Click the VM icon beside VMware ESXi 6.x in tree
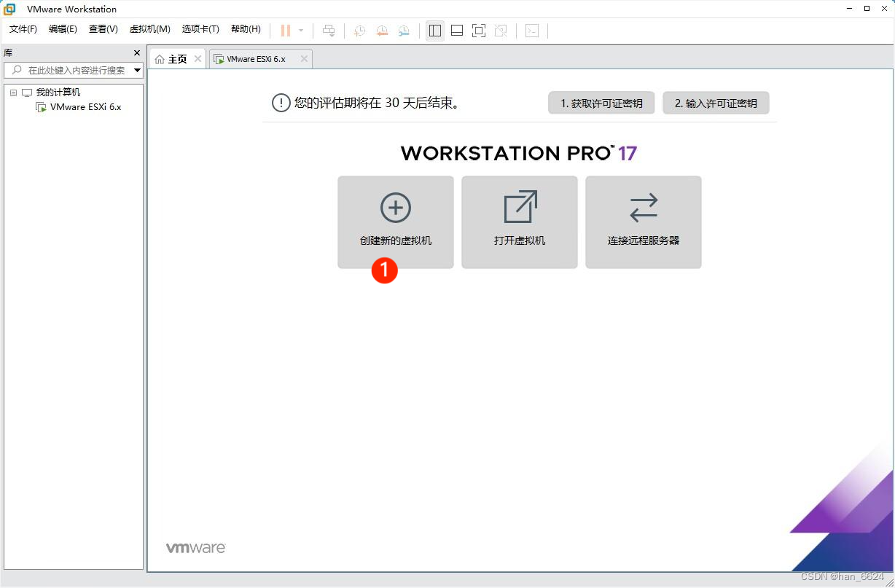This screenshot has width=895, height=588. coord(41,107)
